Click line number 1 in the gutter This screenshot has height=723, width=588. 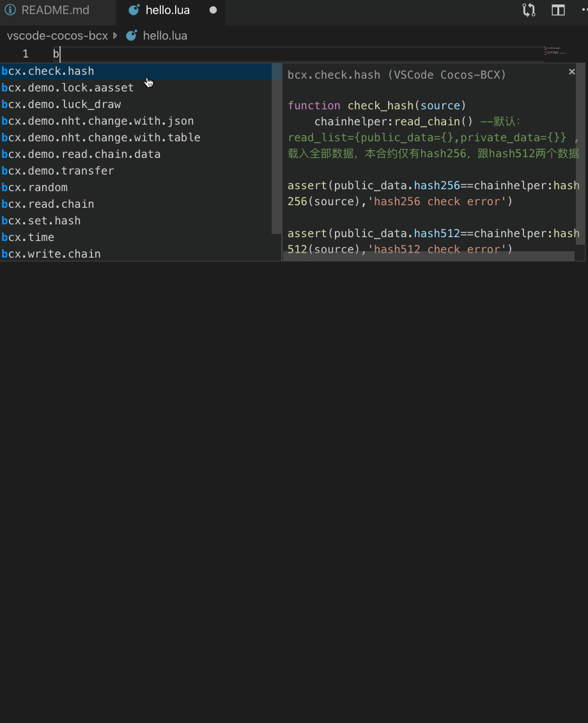[x=26, y=54]
